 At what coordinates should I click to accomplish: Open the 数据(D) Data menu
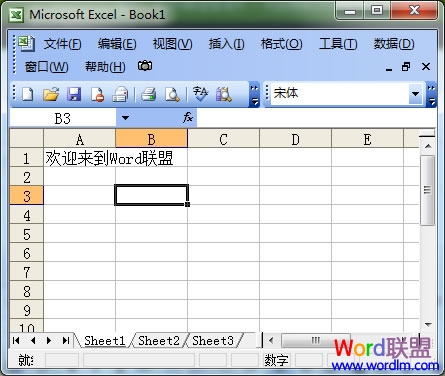pyautogui.click(x=394, y=44)
